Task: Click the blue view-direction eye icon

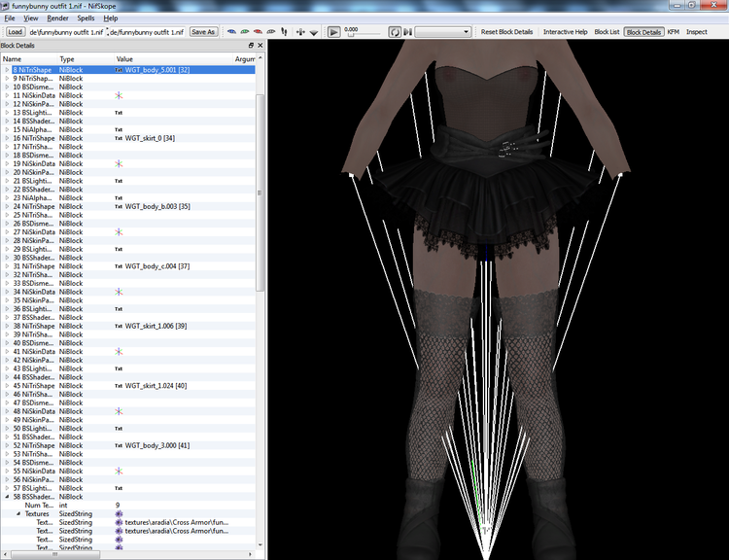Action: [x=231, y=32]
